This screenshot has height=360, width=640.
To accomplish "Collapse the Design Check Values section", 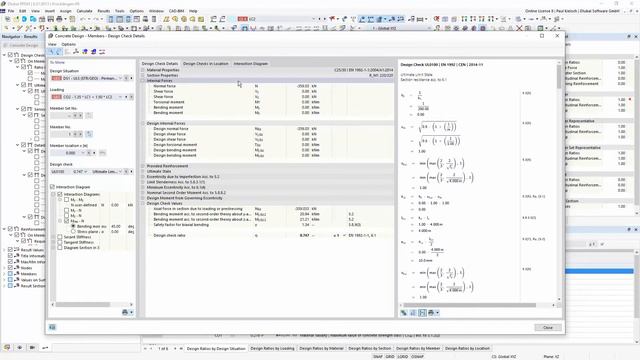I will pyautogui.click(x=143, y=203).
